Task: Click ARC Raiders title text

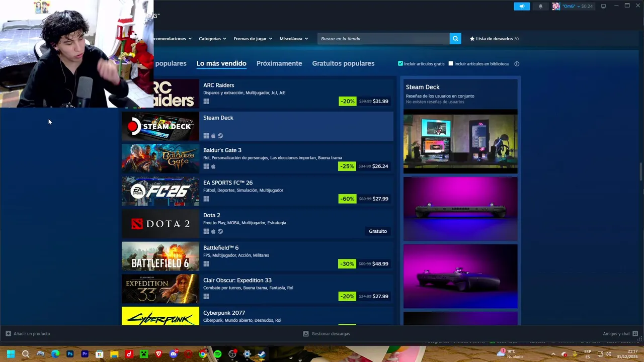Action: 218,85
